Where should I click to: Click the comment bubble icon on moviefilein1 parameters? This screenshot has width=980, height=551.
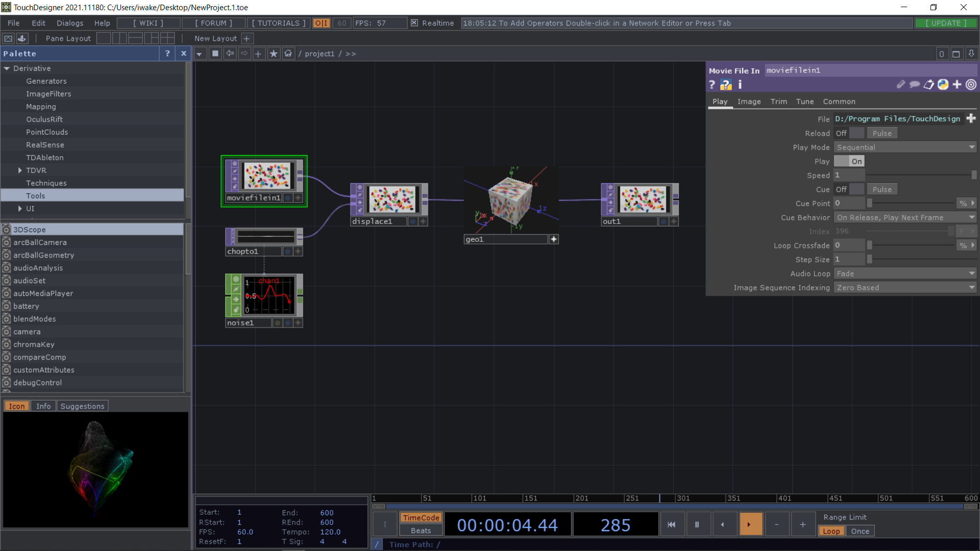coord(914,85)
